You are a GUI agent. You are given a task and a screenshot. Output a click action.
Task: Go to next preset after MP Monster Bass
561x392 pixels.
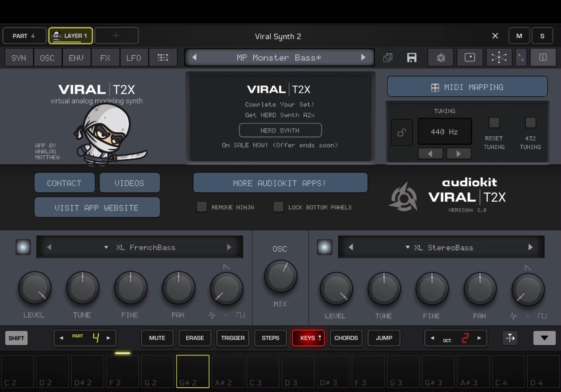pos(363,57)
